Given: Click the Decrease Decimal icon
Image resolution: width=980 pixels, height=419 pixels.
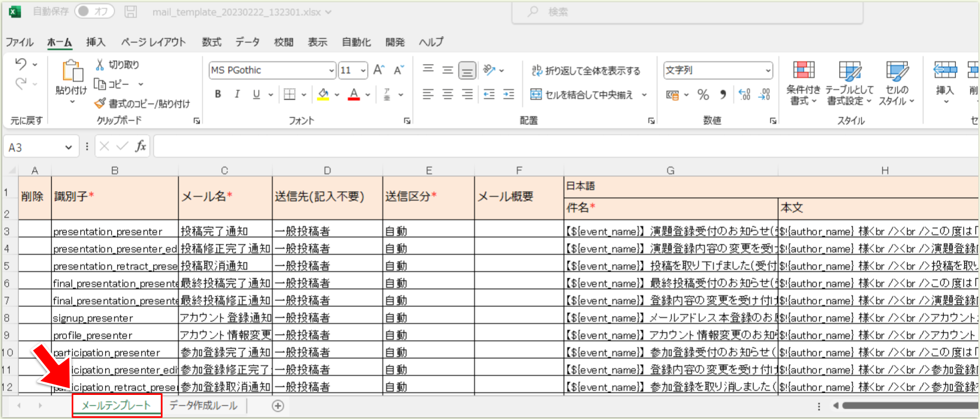Looking at the screenshot, I should 764,95.
